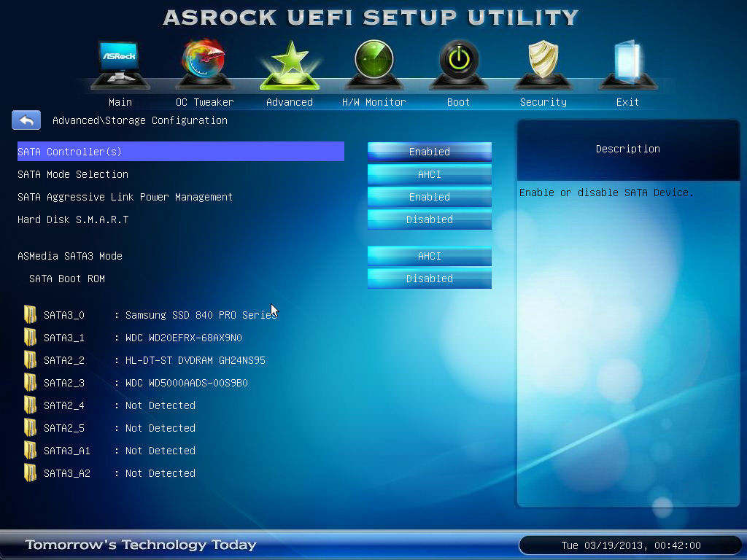Go back with the arrow button
Image resolution: width=747 pixels, height=560 pixels.
coord(26,120)
